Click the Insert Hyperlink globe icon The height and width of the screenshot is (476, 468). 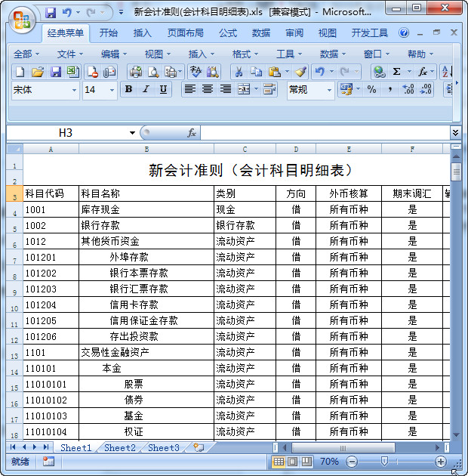pyautogui.click(x=379, y=72)
